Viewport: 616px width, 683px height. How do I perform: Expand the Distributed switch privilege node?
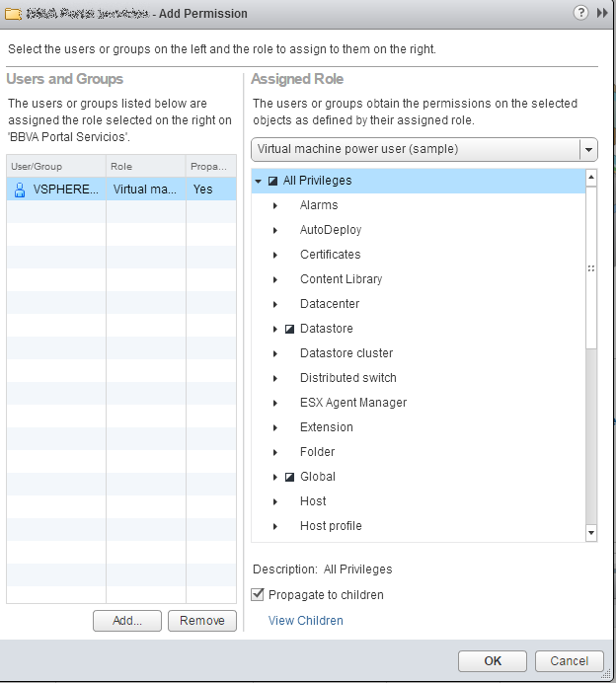pos(275,378)
